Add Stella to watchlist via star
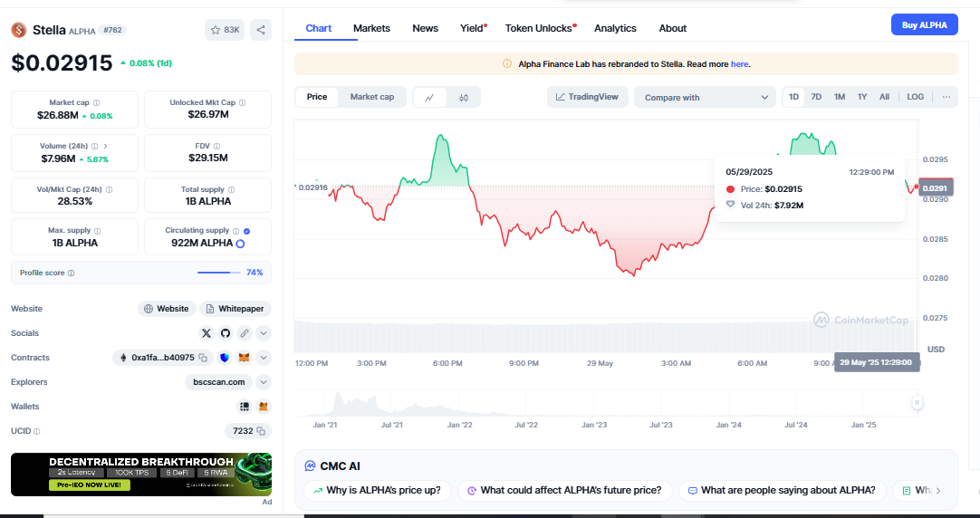 pos(225,30)
